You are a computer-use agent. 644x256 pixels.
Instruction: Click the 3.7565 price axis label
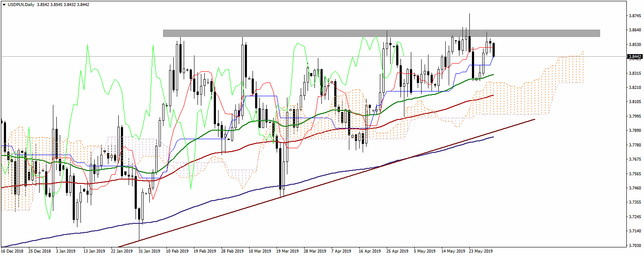pos(635,174)
